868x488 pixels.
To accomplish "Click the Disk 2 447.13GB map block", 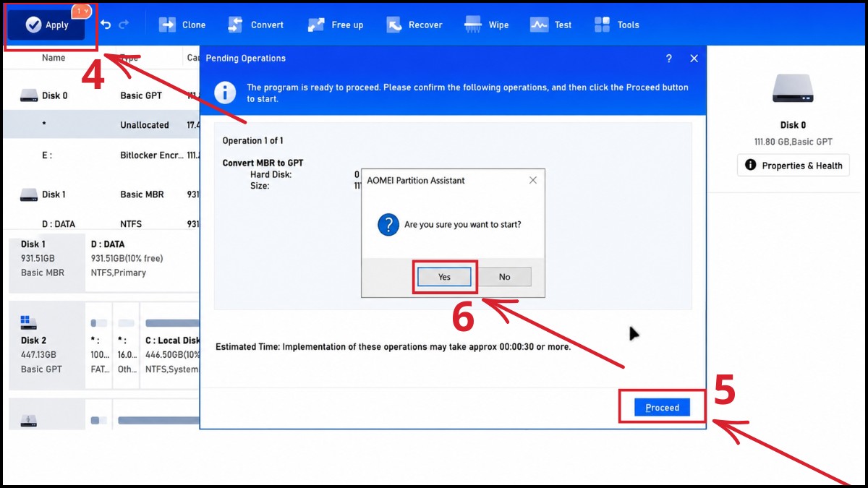I will [x=47, y=346].
